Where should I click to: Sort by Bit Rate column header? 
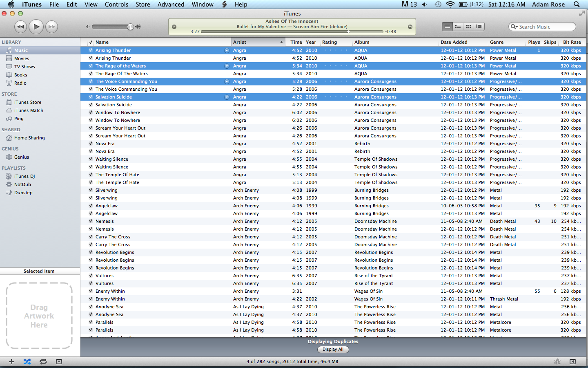point(572,42)
